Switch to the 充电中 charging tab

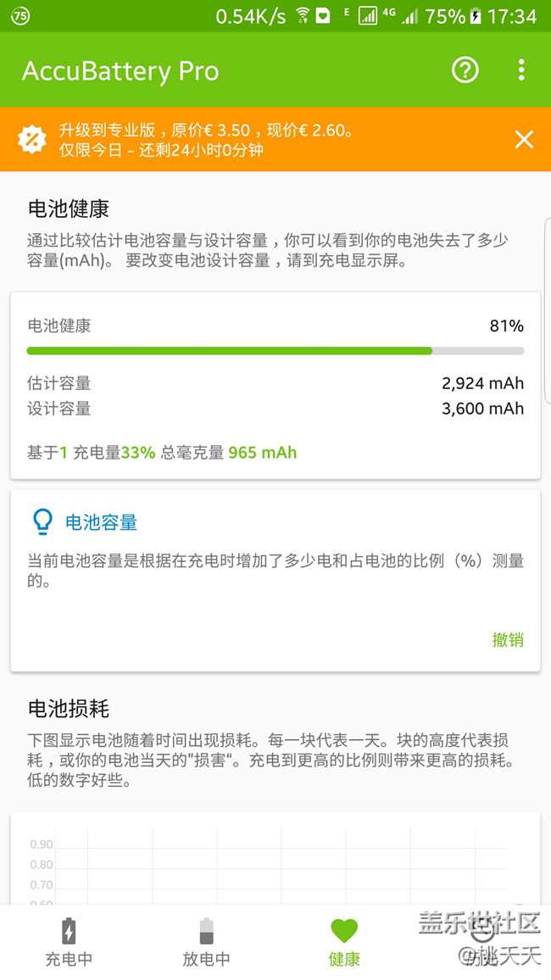click(x=69, y=942)
